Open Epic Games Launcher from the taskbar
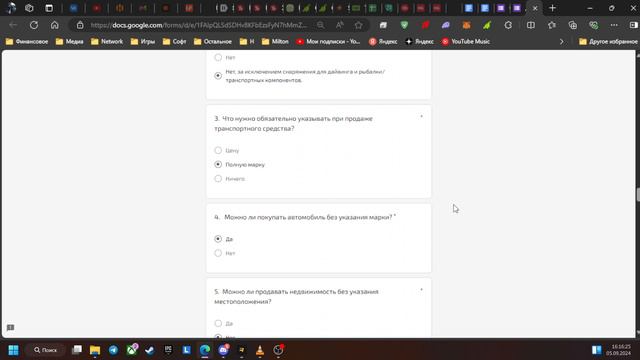 point(168,350)
